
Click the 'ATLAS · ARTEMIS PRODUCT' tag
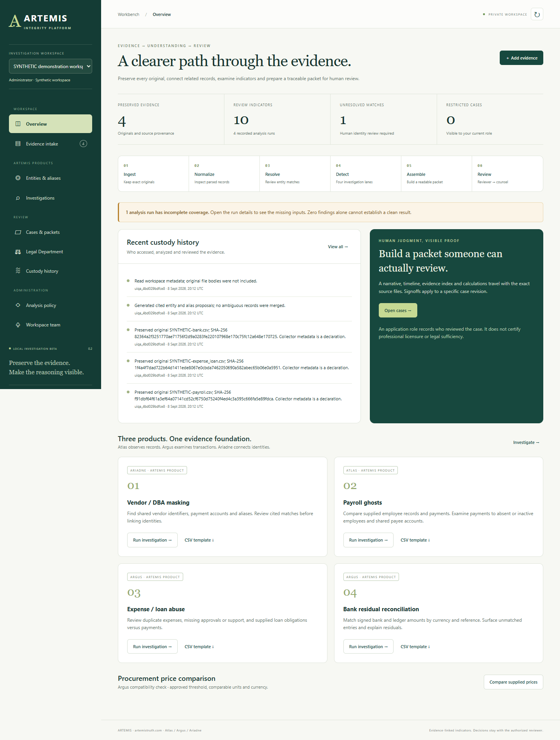coord(371,470)
